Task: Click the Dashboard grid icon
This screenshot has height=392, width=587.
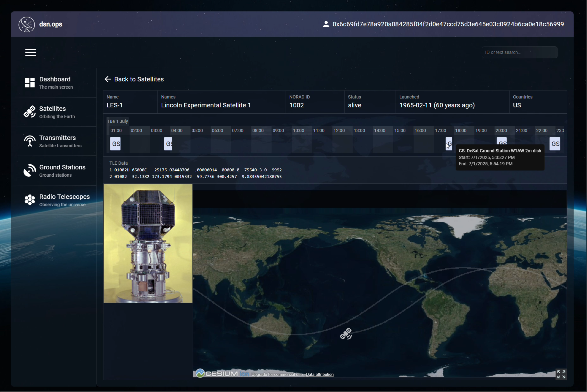Action: coord(30,83)
